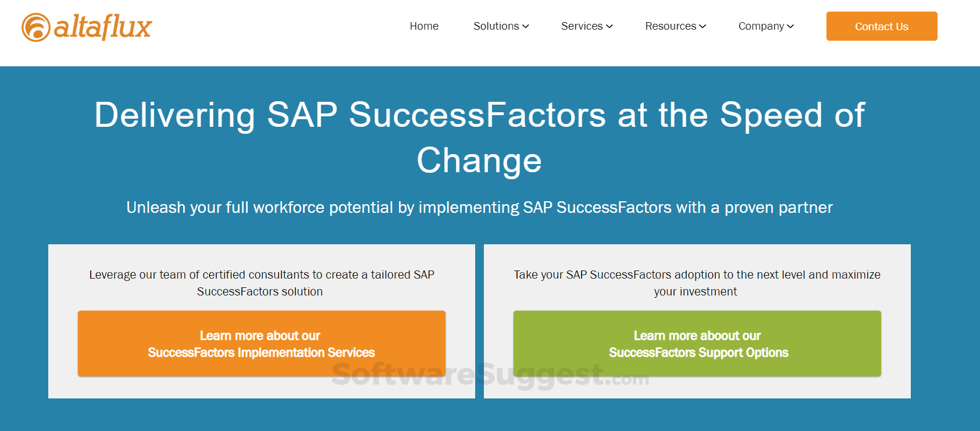Open the Home menu item
The image size is (980, 431).
point(424,26)
